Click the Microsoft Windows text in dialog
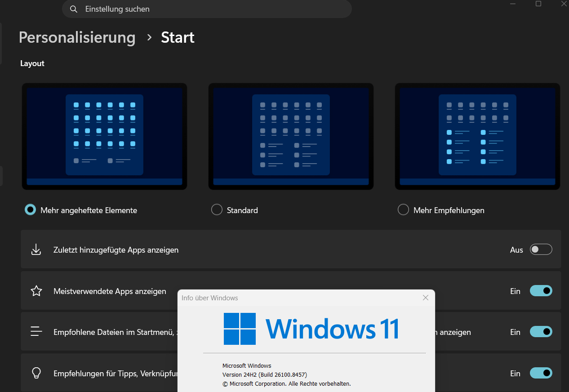Screen dimensions: 569x392 pos(247,365)
